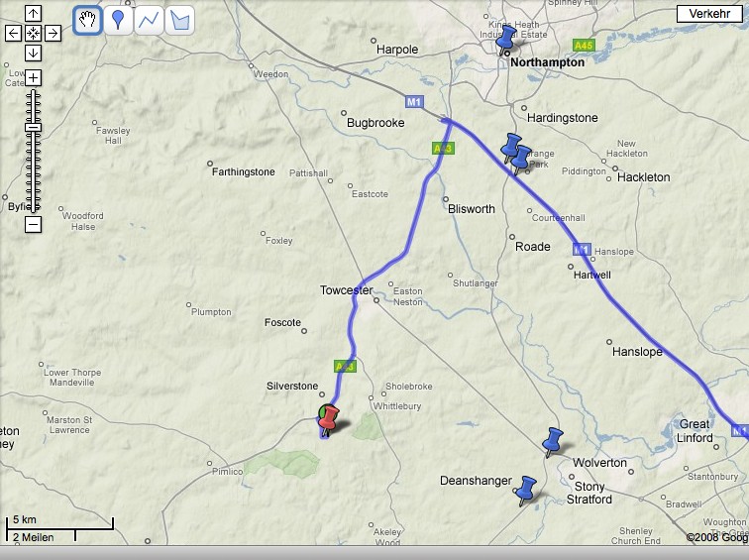
Task: Zoom out with the minus button
Action: [x=33, y=224]
